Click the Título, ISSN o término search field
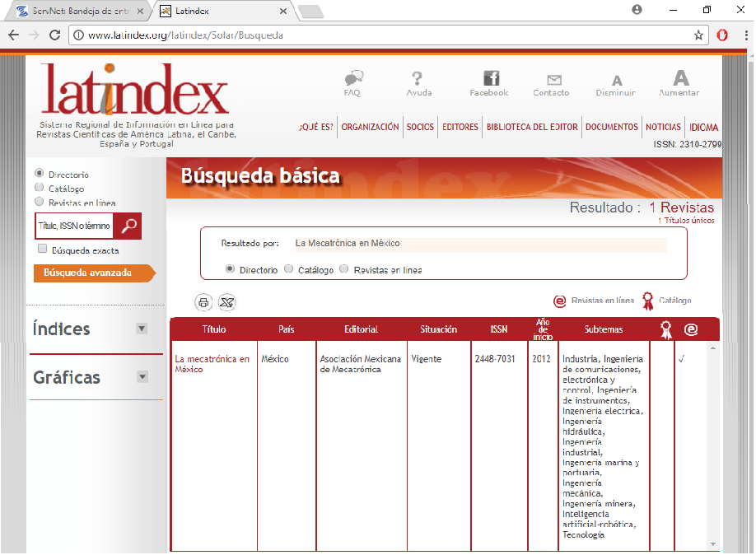 pos(74,226)
